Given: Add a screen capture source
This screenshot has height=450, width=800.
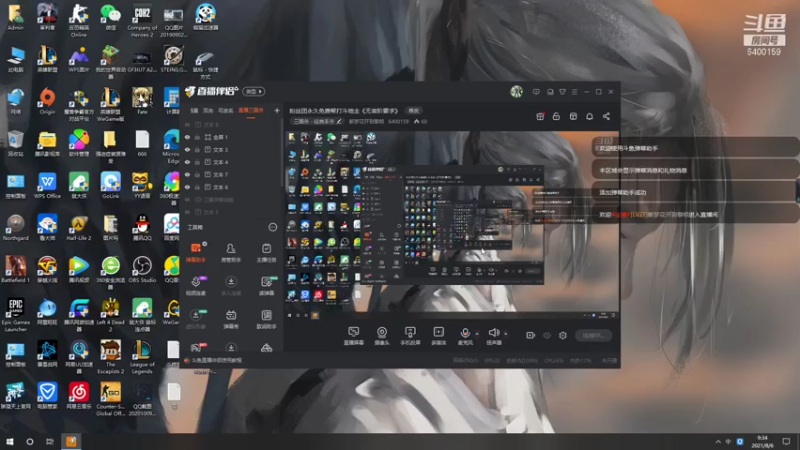Looking at the screenshot, I should click(354, 336).
